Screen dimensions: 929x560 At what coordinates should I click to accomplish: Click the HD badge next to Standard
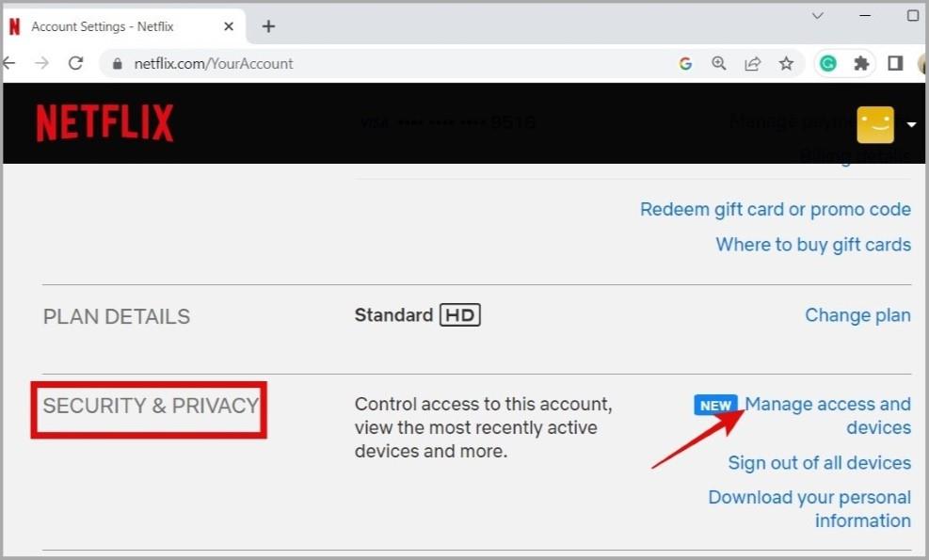[459, 315]
